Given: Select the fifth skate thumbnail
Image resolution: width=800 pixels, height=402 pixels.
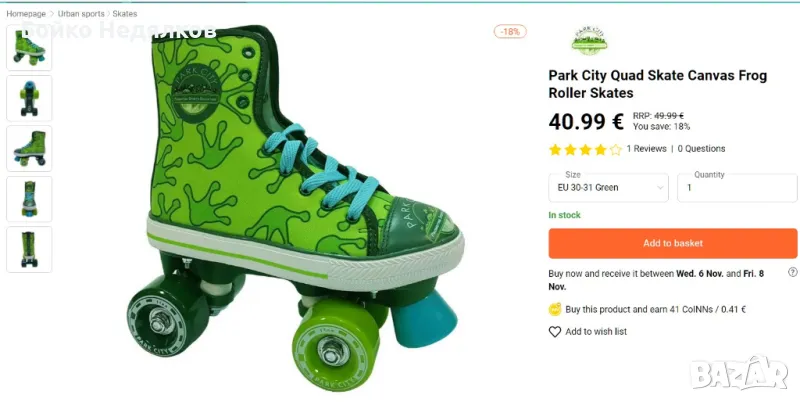Looking at the screenshot, I should click(x=29, y=249).
